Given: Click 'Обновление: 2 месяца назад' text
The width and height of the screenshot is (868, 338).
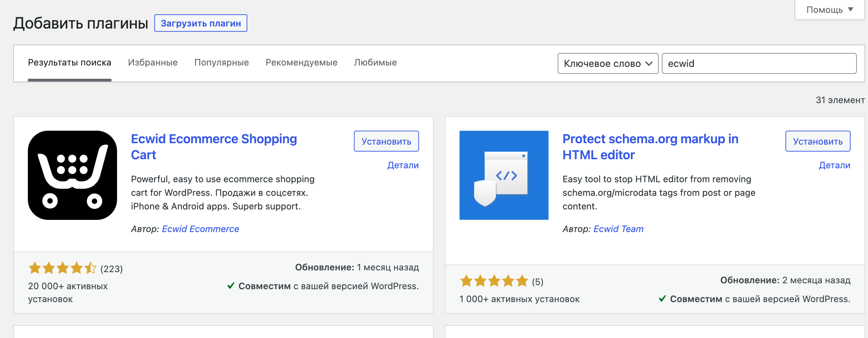Looking at the screenshot, I should [x=785, y=280].
